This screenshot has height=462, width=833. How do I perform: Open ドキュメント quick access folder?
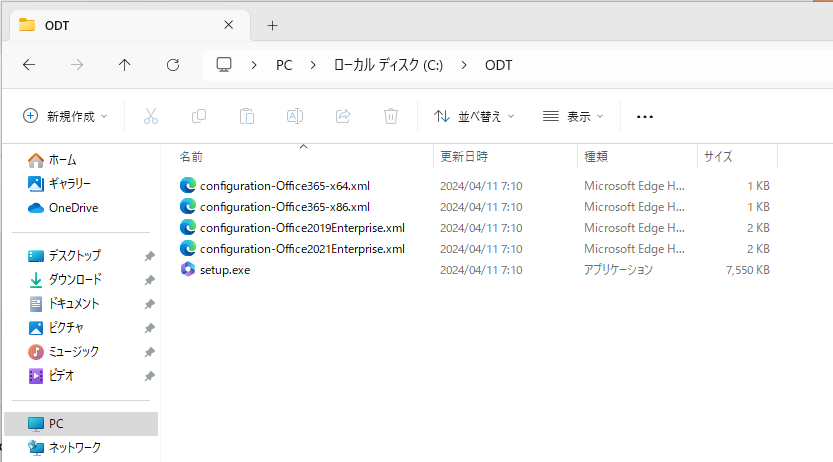[x=63, y=304]
